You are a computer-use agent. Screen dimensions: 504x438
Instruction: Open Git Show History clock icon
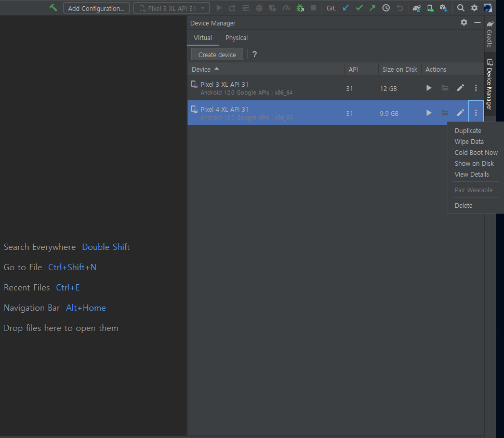tap(386, 8)
